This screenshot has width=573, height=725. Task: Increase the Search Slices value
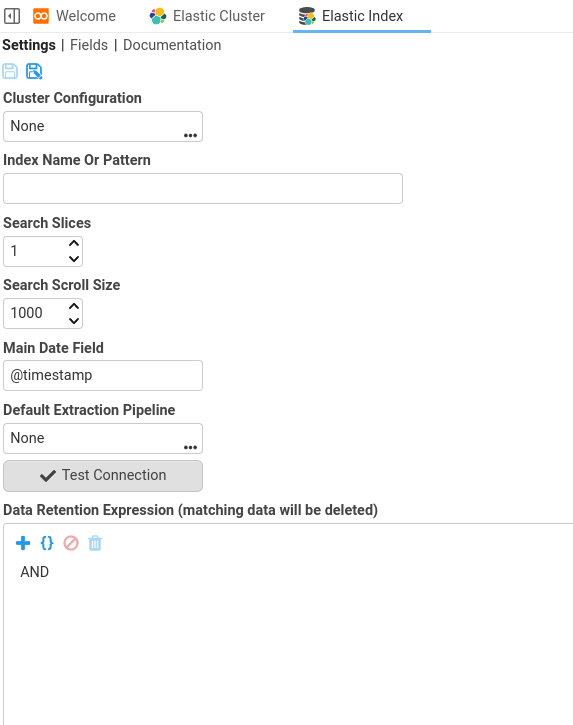click(x=74, y=243)
